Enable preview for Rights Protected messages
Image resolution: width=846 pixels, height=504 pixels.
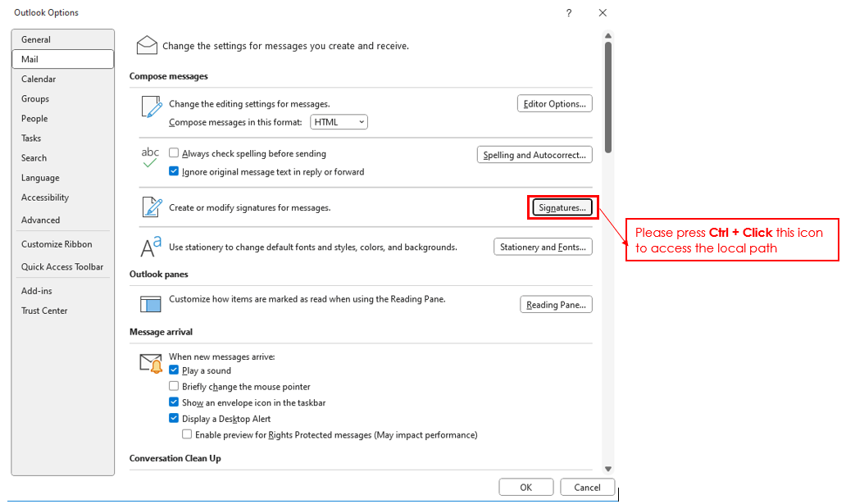click(x=187, y=434)
